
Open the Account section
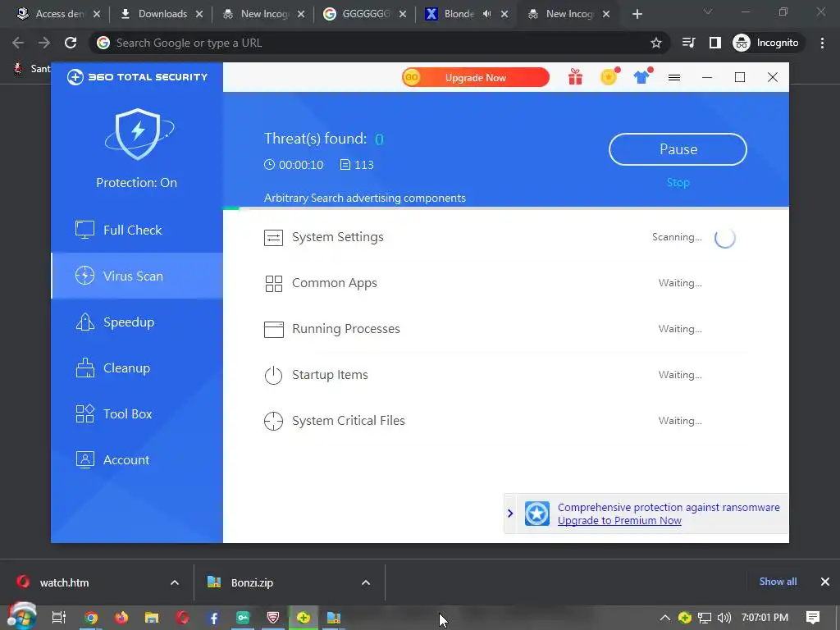[x=137, y=459]
